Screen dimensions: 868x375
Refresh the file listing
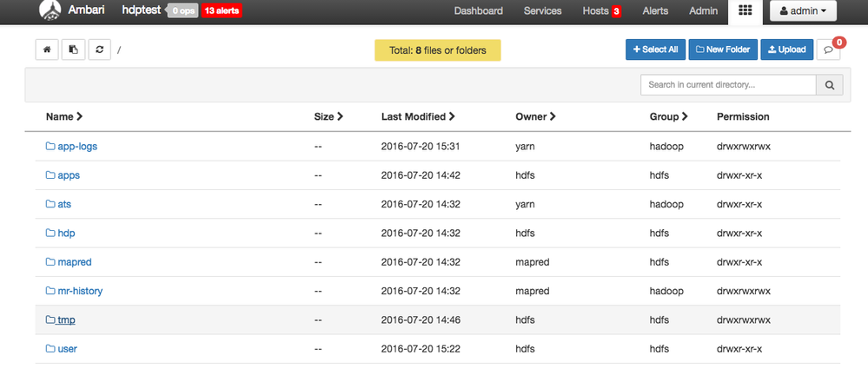99,49
